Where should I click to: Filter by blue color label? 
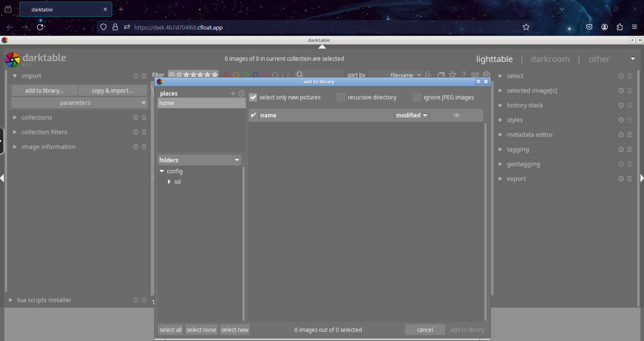(256, 75)
